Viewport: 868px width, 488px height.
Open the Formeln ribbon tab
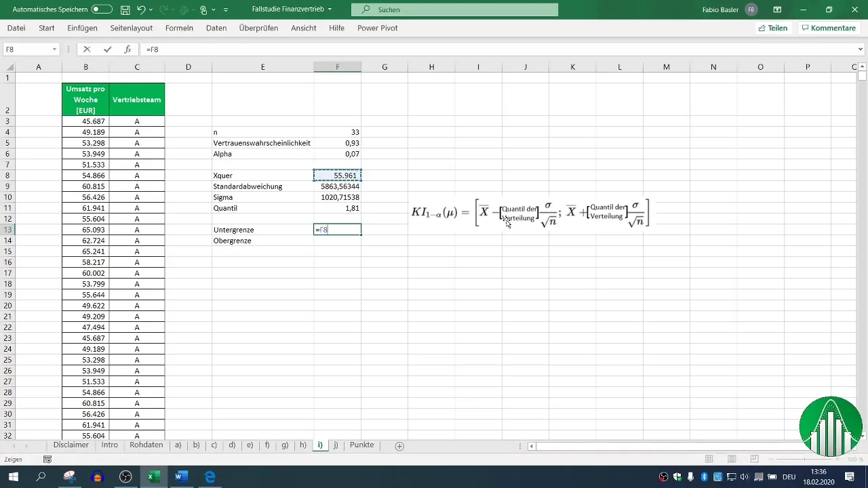click(x=179, y=28)
